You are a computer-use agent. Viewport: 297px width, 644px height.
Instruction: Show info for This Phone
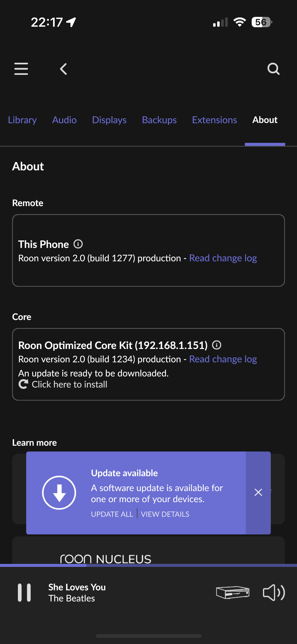78,244
